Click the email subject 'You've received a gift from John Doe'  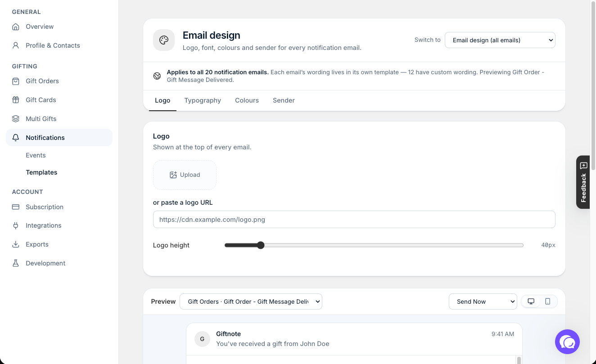click(273, 344)
